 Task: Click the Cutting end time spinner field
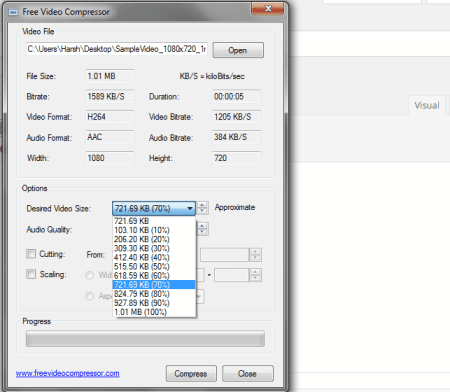pos(231,255)
